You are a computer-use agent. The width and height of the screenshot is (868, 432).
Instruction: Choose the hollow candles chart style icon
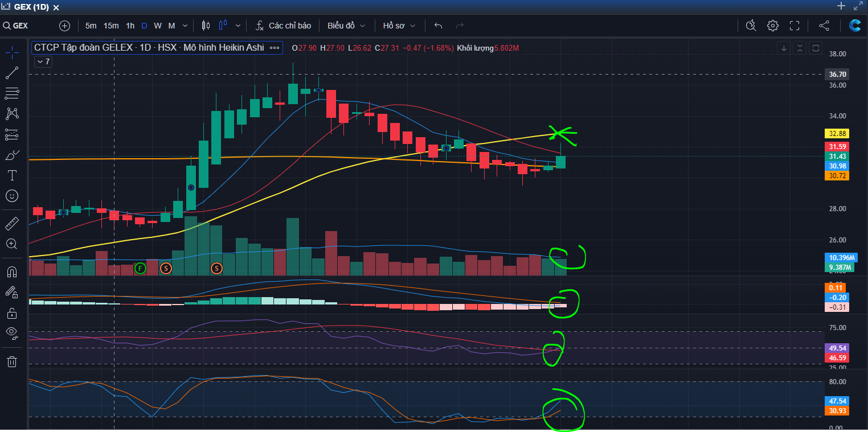[223, 24]
